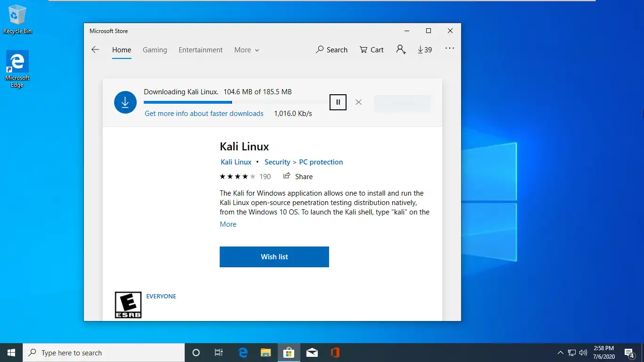This screenshot has height=362, width=644.
Task: Click the EVERYONE rating link
Action: [x=161, y=296]
